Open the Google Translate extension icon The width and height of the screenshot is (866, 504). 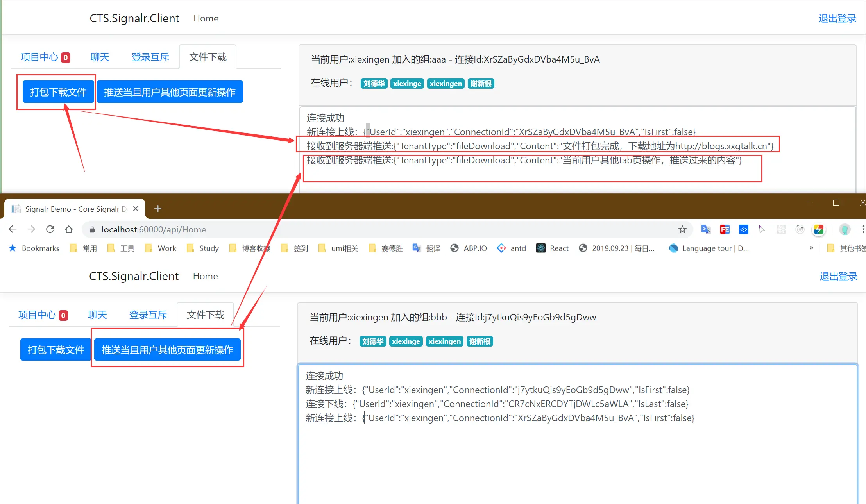tap(705, 229)
